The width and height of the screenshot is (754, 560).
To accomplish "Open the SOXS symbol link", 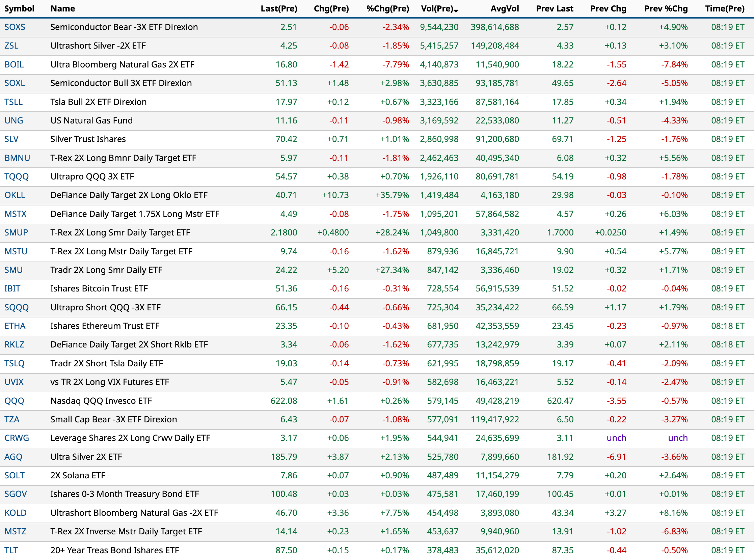I will click(x=15, y=27).
